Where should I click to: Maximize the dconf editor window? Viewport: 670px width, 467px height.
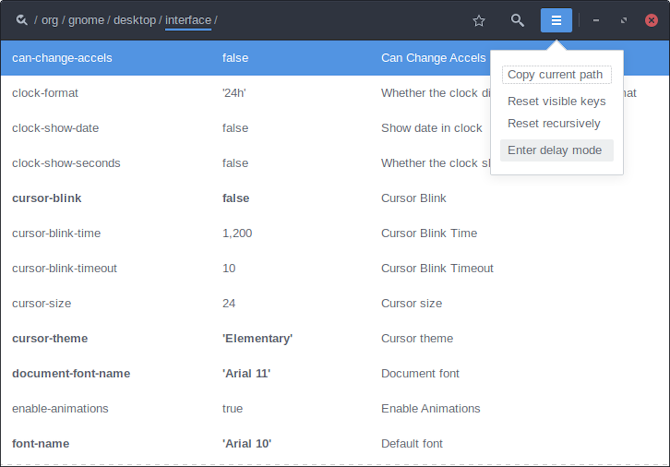tap(624, 20)
